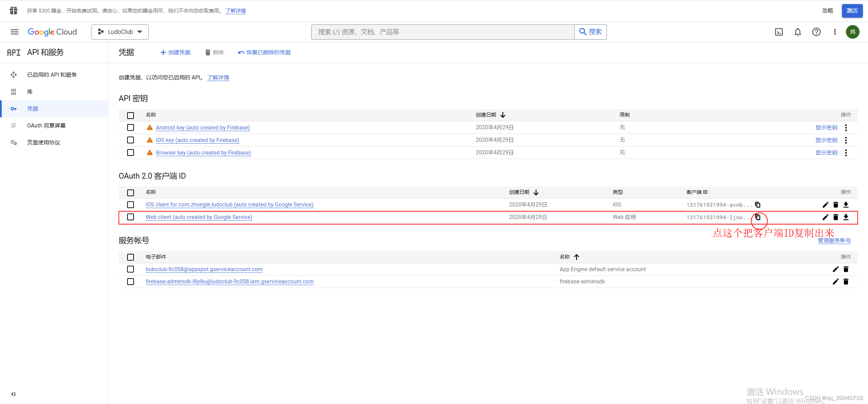Activate Cloud Shell terminal icon
This screenshot has width=868, height=404.
(779, 32)
